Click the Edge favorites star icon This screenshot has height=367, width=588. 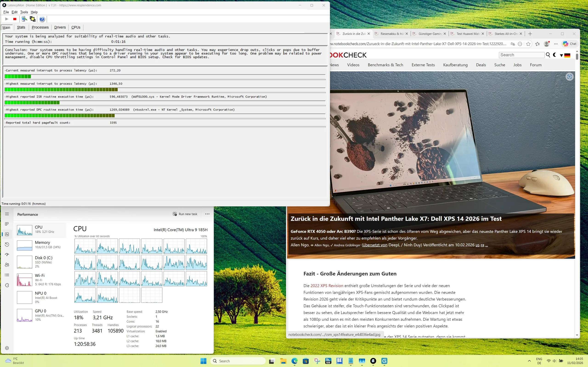click(528, 44)
